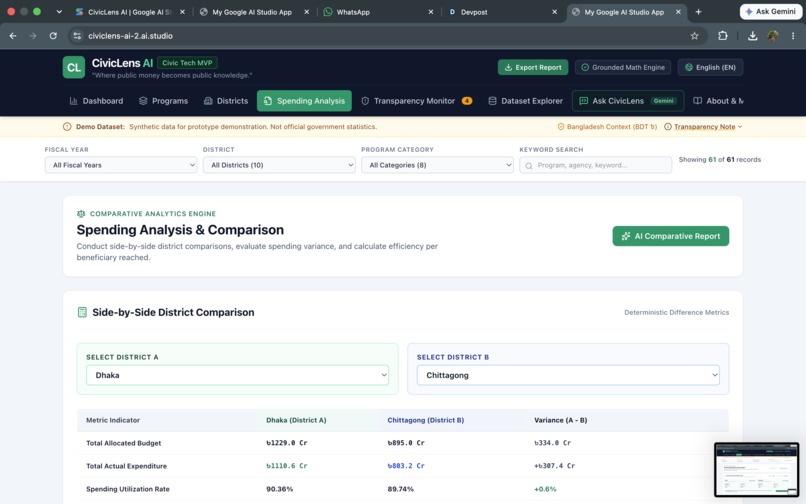Click the Spending Utilization Rate row label
Image resolution: width=806 pixels, height=504 pixels.
pyautogui.click(x=127, y=489)
